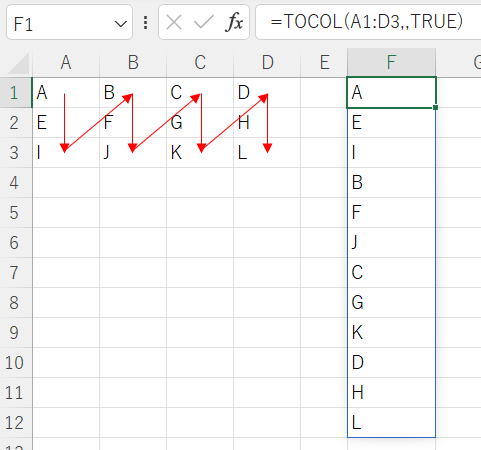Image resolution: width=481 pixels, height=450 pixels.
Task: Click cell F6 showing result 'J'
Action: 392,242
